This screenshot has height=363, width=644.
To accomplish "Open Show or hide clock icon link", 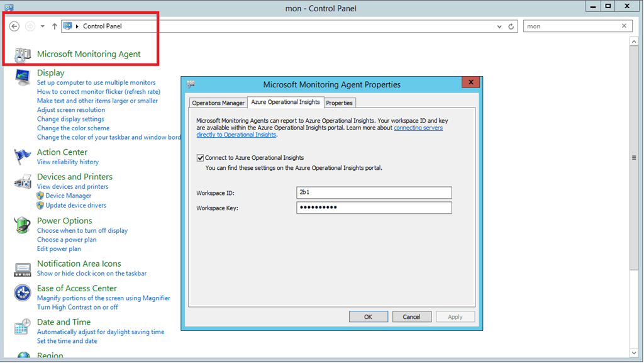I will (92, 273).
